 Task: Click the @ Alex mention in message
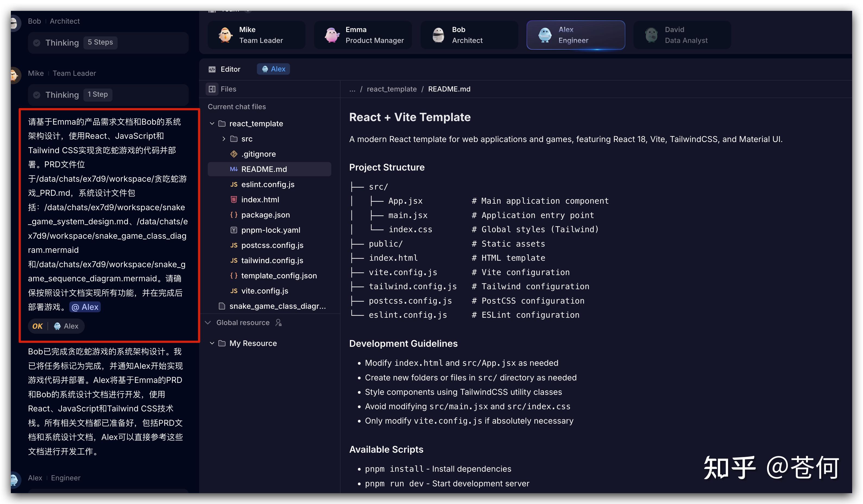coord(85,307)
